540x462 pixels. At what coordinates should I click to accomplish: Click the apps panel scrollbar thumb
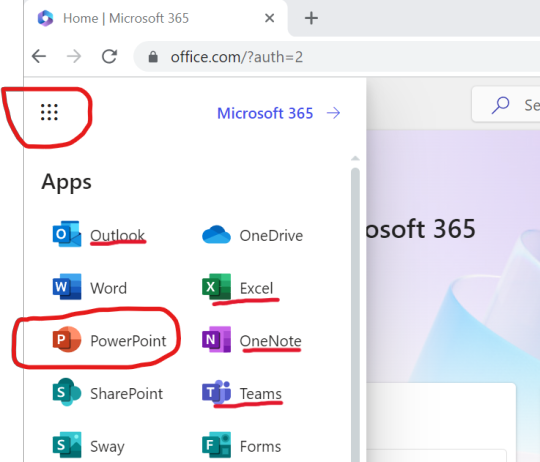coord(355,315)
